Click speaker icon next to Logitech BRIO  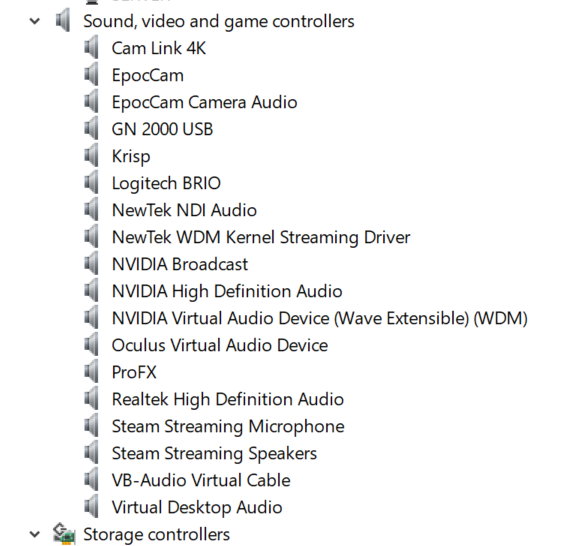click(x=92, y=182)
